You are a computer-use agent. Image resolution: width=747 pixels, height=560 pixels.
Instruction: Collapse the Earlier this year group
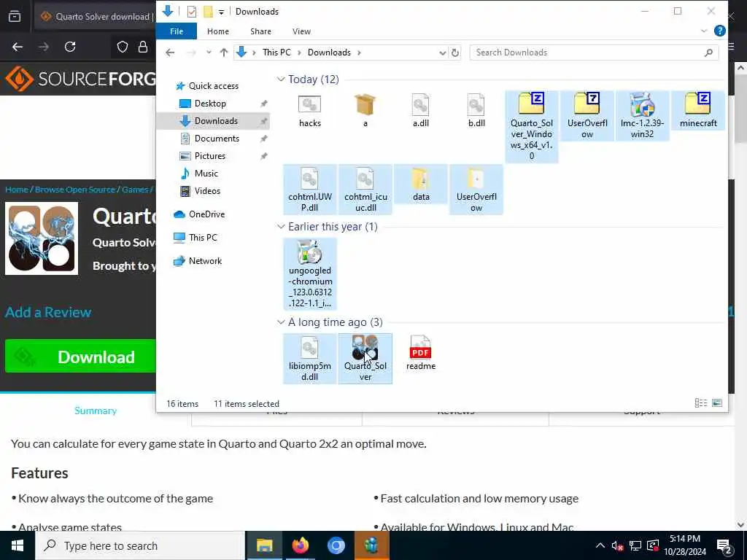(x=281, y=227)
